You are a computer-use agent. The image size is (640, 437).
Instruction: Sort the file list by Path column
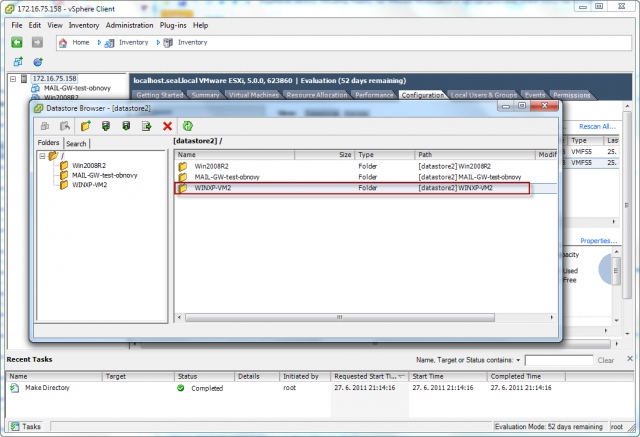pyautogui.click(x=474, y=155)
